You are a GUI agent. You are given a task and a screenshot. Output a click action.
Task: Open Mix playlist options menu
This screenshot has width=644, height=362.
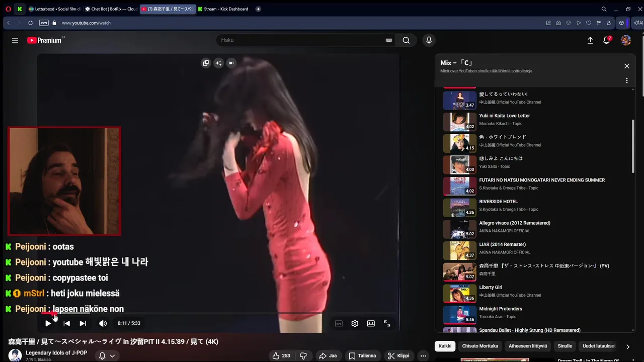coord(627,80)
